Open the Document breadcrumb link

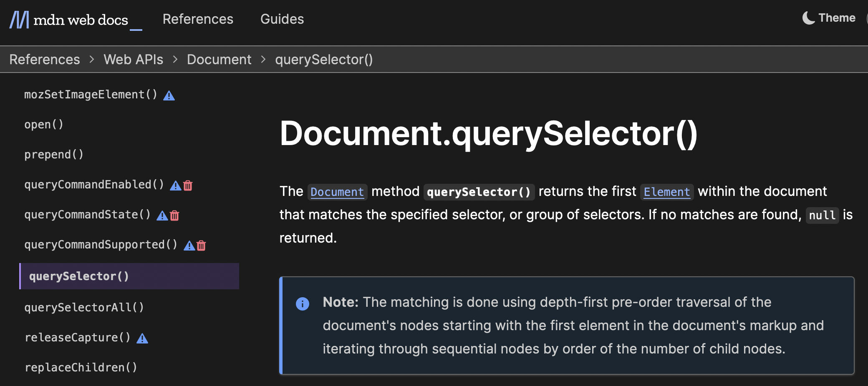coord(219,59)
